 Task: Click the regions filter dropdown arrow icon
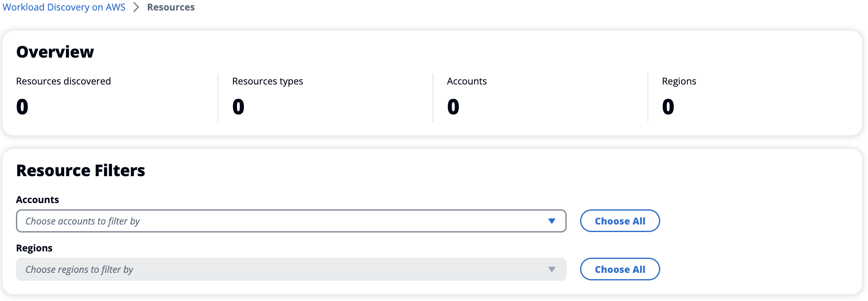(x=552, y=269)
